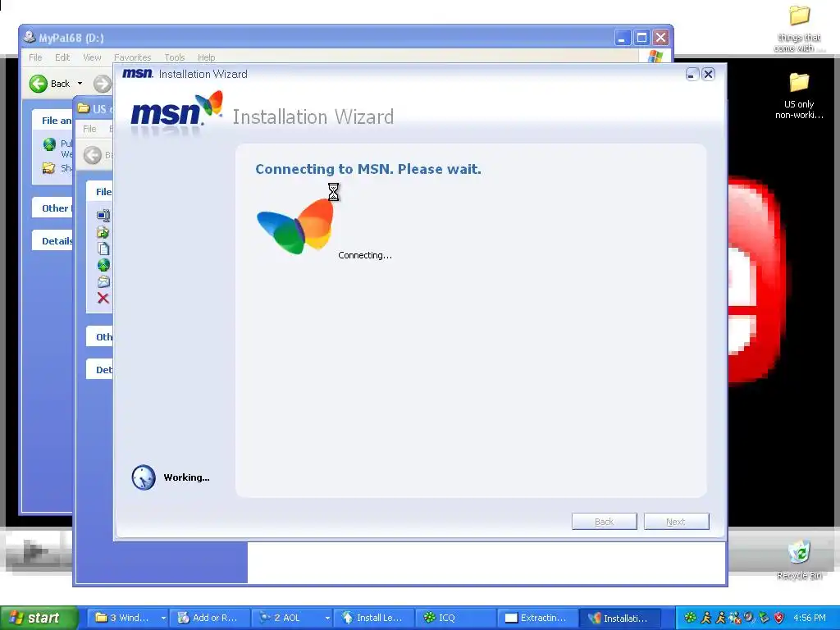840x630 pixels.
Task: Open Help menu in MyPal68 window
Action: tap(206, 57)
